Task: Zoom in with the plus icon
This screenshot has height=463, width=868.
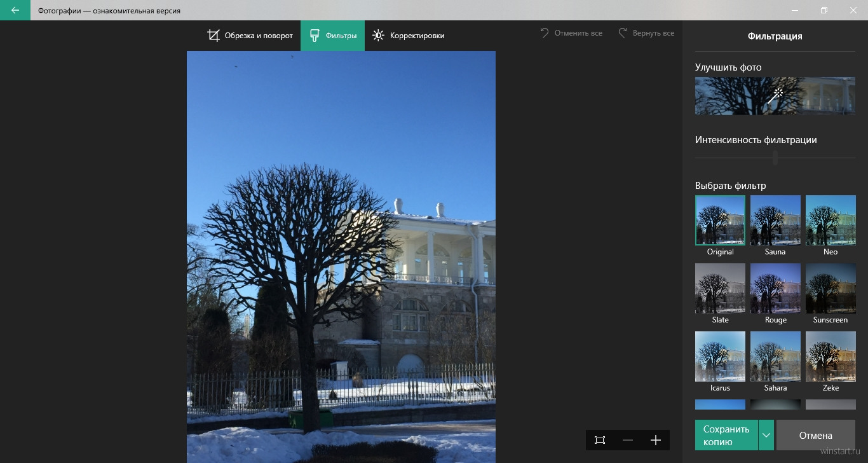Action: [656, 440]
